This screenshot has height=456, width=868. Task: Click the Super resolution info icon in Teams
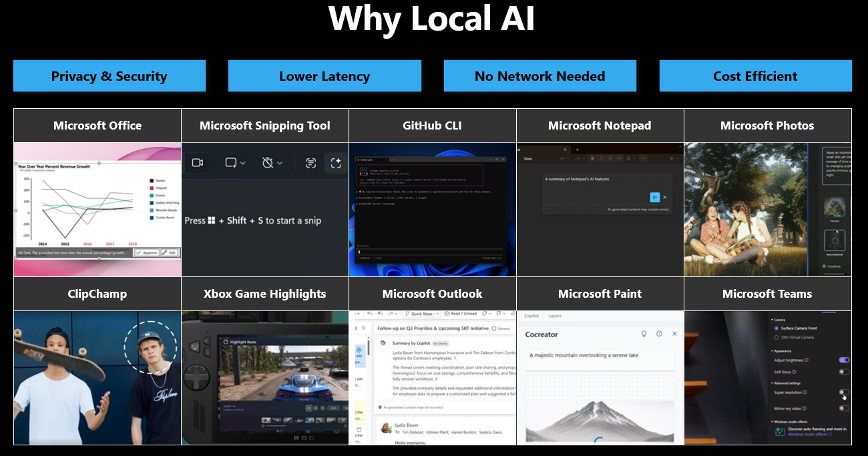coord(806,393)
